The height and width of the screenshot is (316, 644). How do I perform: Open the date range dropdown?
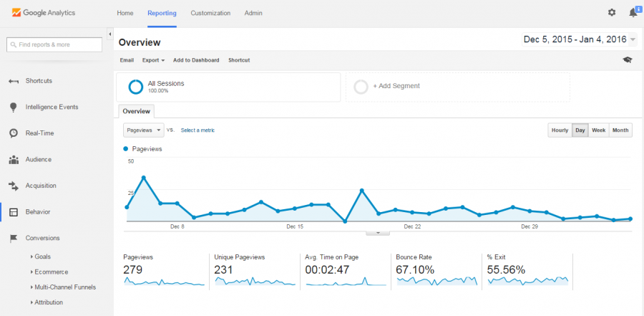579,39
